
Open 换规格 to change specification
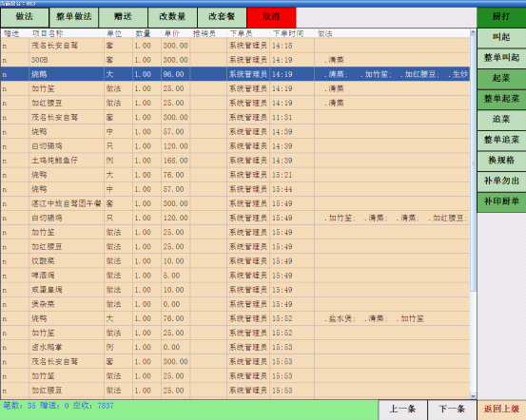501,161
